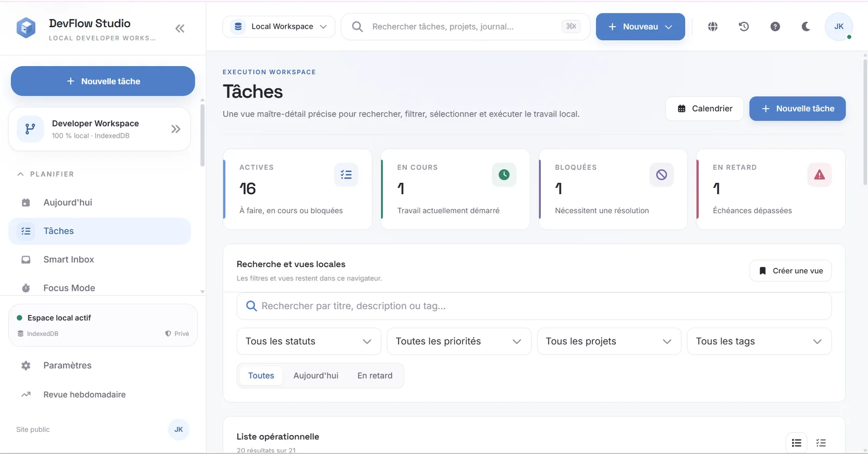This screenshot has width=868, height=454.
Task: Open the Calendrier button
Action: click(705, 108)
